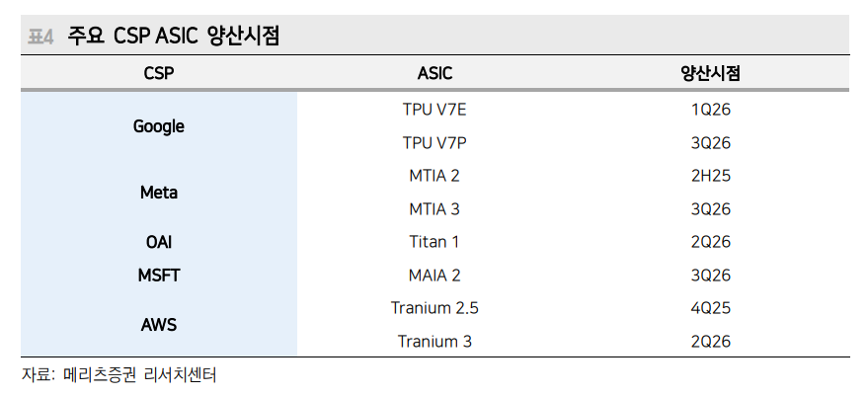Select the OAI cell
The image size is (868, 396).
point(158,242)
